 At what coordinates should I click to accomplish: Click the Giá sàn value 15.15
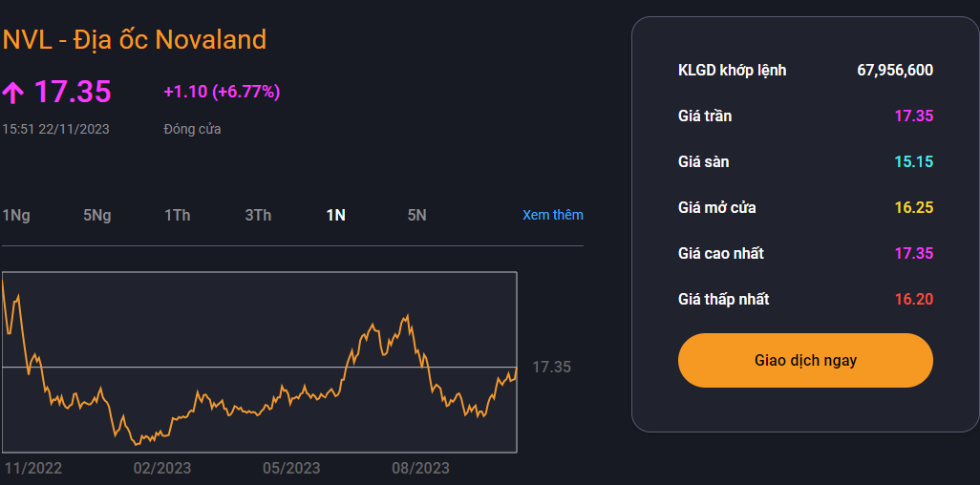[913, 161]
